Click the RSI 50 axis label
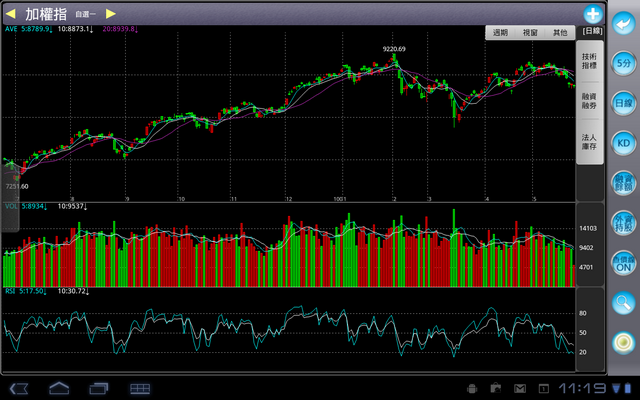 point(583,333)
